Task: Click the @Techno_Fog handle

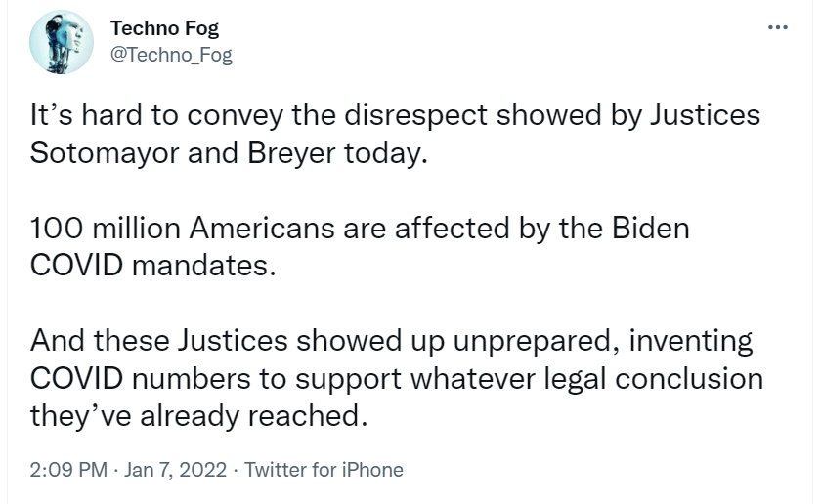Action: (x=171, y=54)
